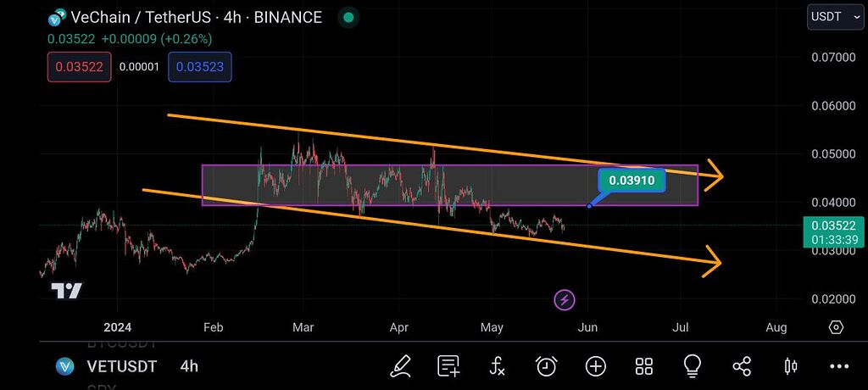Click the 0.02000 price axis label
Viewport: 868px width, 390px height.
[832, 299]
